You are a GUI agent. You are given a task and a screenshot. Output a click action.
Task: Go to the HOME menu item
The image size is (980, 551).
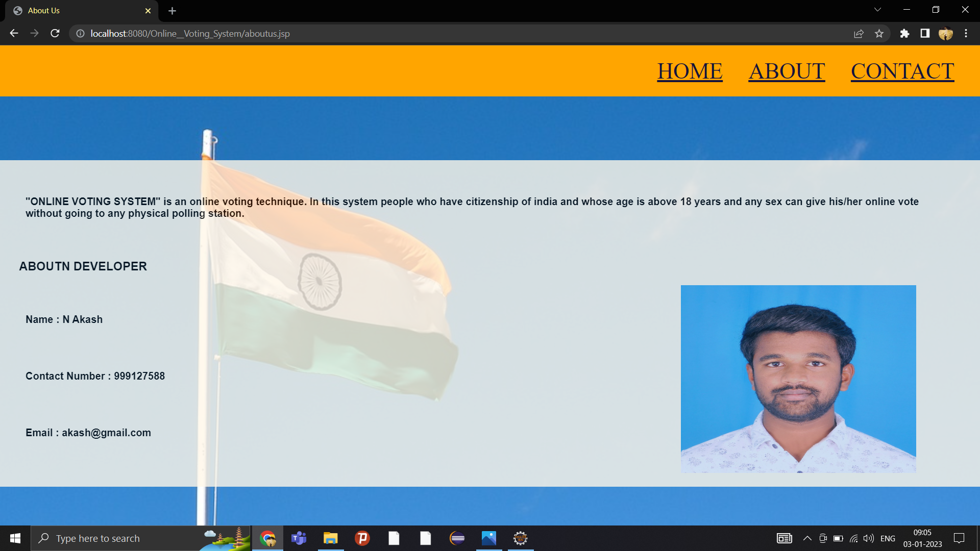coord(690,71)
